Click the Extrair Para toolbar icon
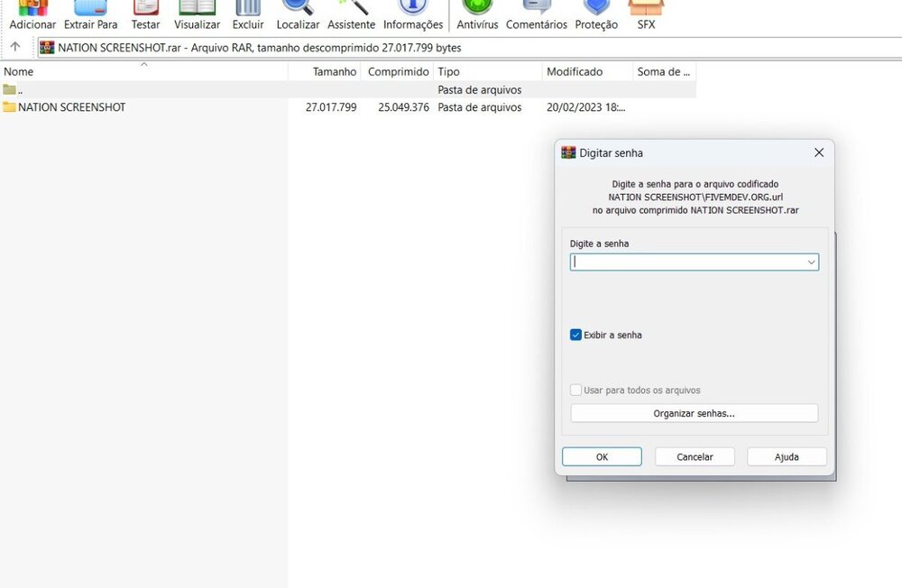 point(90,13)
